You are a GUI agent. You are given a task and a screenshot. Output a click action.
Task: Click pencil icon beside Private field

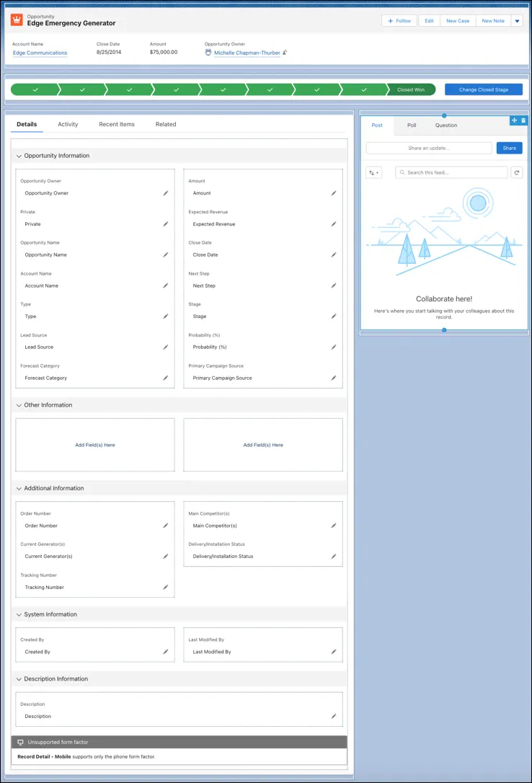[x=166, y=224]
